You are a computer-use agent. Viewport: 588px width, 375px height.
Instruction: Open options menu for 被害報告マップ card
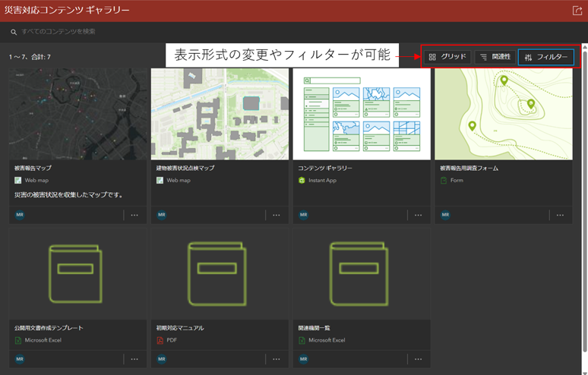click(134, 215)
